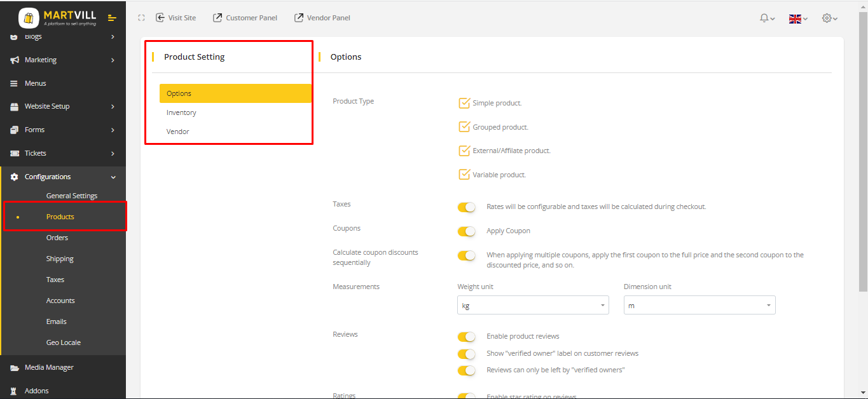The image size is (868, 399).
Task: Uncheck the Simple product checkbox
Action: click(x=464, y=103)
